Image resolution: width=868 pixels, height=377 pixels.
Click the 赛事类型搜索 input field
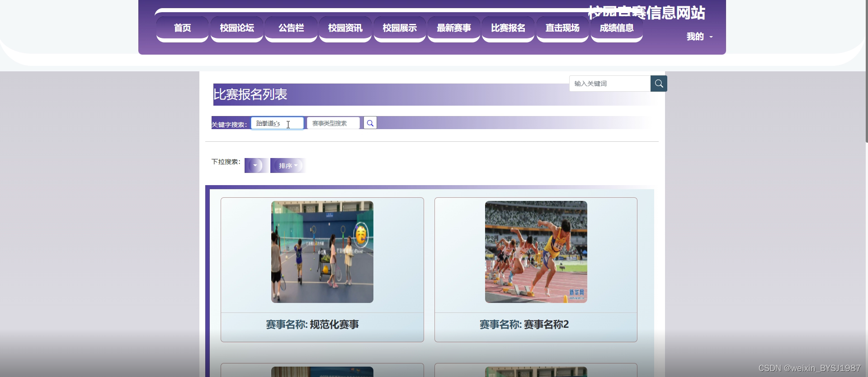tap(333, 123)
